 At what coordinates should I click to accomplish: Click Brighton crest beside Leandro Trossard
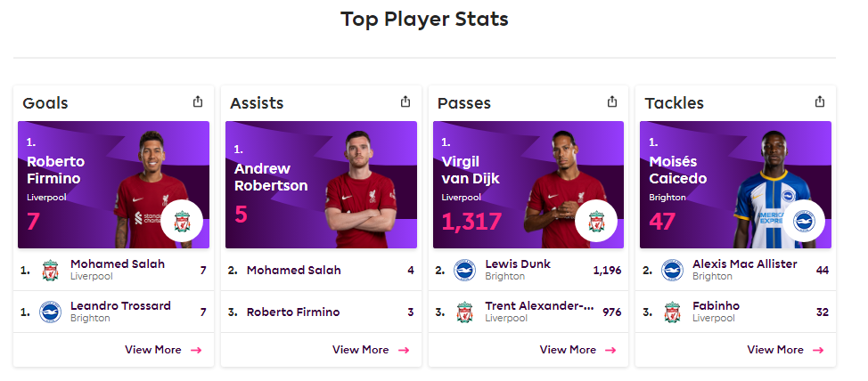coord(50,312)
